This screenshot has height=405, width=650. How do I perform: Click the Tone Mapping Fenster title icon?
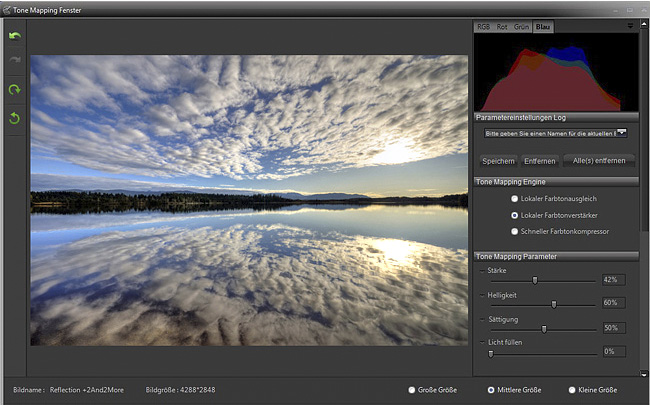point(8,8)
